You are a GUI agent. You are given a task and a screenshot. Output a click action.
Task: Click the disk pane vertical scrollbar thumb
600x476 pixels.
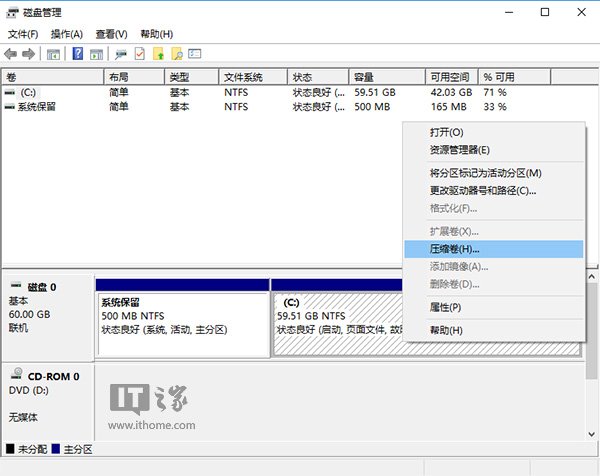592,331
